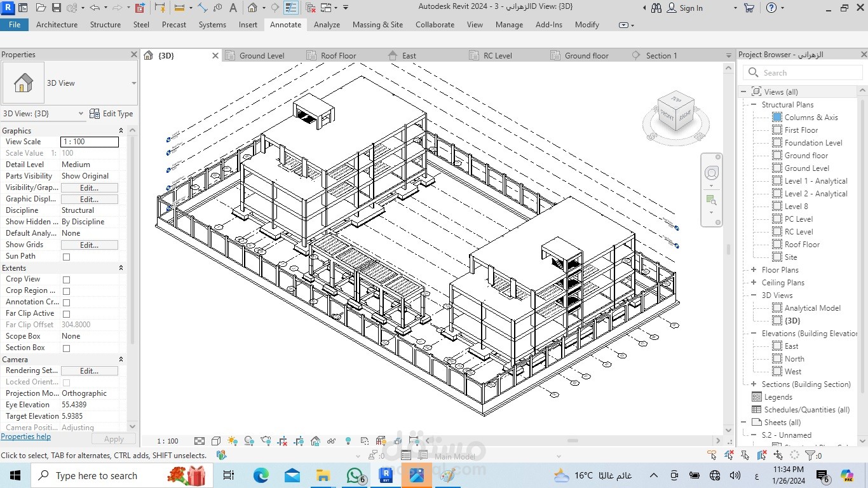This screenshot has width=868, height=488.
Task: Click the Sun Path icon in view bar
Action: click(233, 441)
